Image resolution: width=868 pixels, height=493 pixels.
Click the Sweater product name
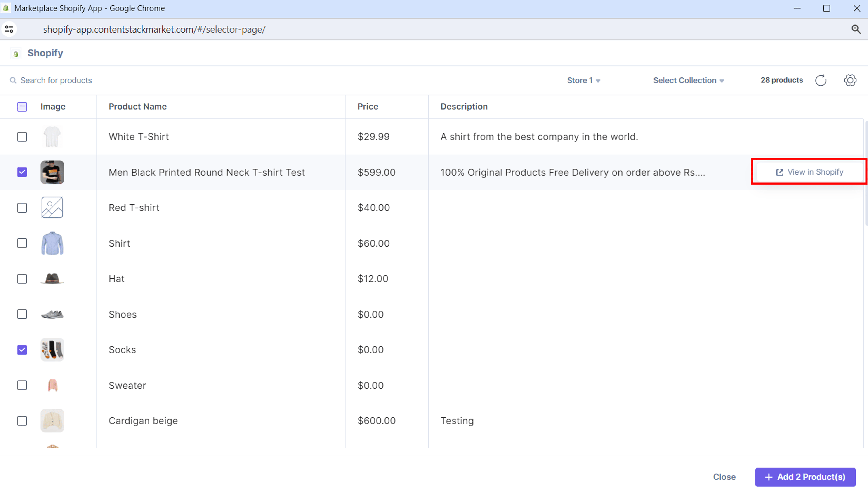point(127,385)
